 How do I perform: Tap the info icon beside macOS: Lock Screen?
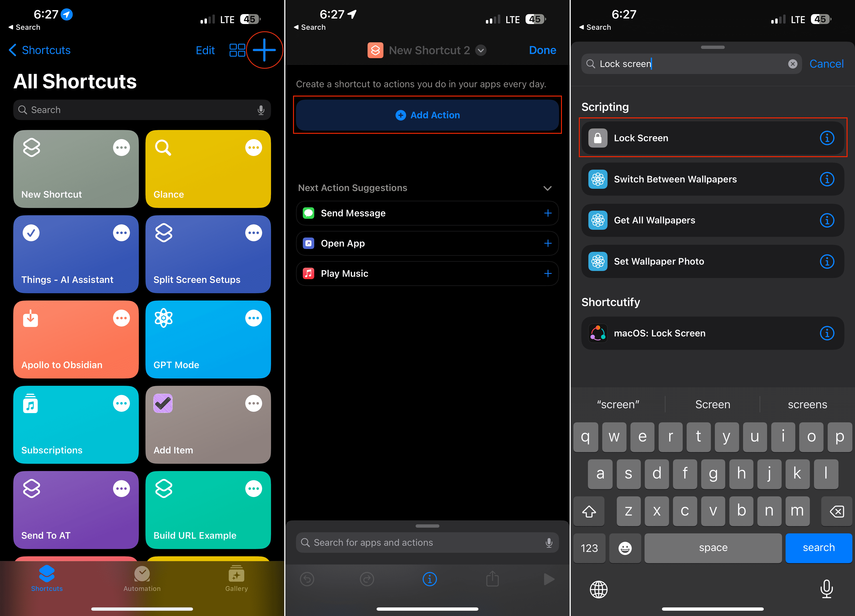(x=827, y=333)
